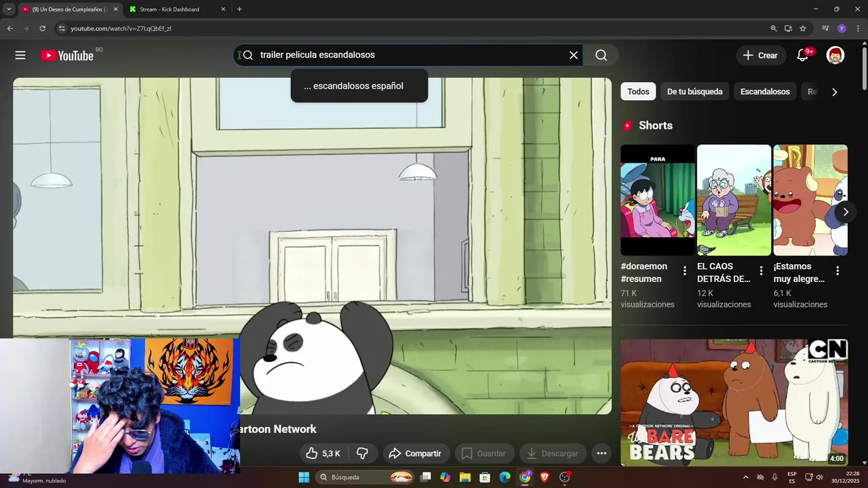Screen dimensions: 868x488
Task: Select the 'Escandalosos' filter chip
Action: point(765,91)
